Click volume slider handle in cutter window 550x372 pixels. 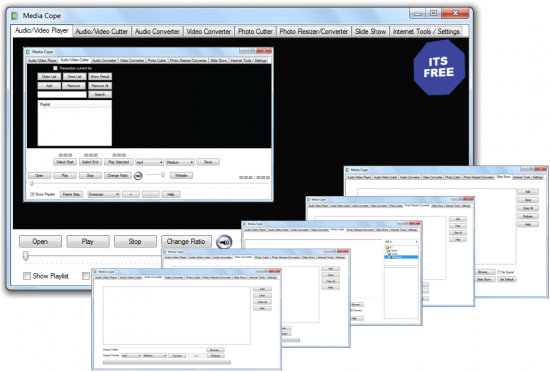click(x=163, y=175)
